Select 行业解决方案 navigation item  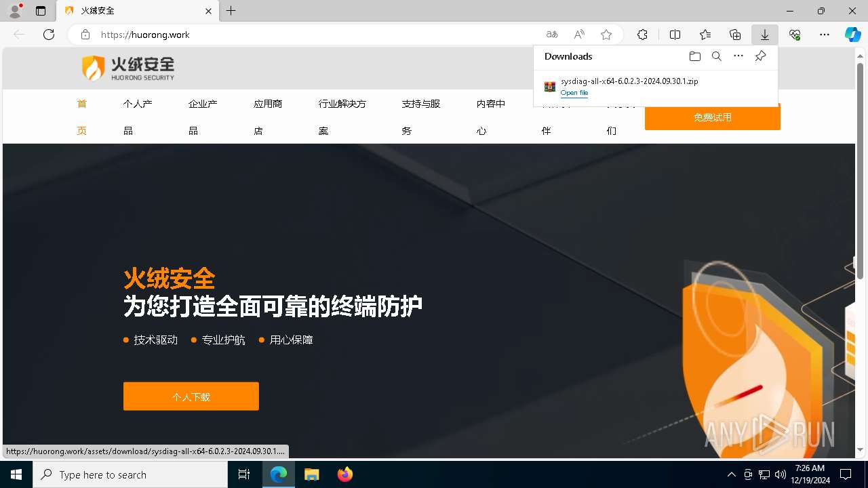[342, 117]
